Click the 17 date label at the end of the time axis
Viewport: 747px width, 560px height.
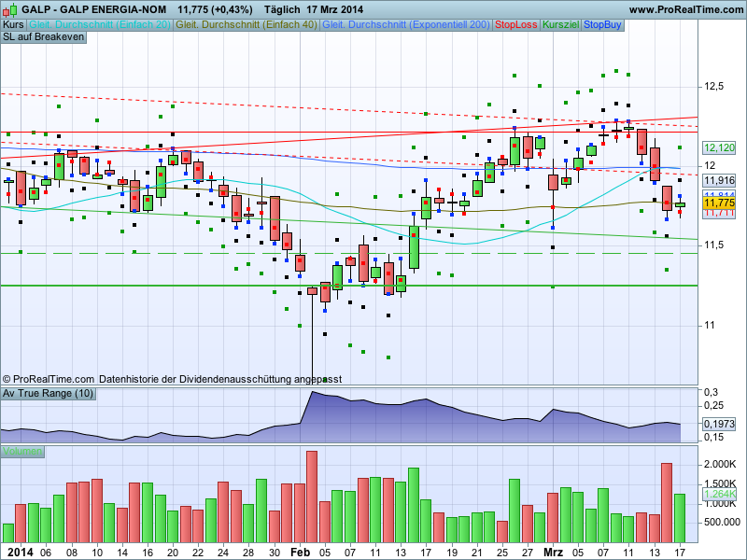pos(680,553)
